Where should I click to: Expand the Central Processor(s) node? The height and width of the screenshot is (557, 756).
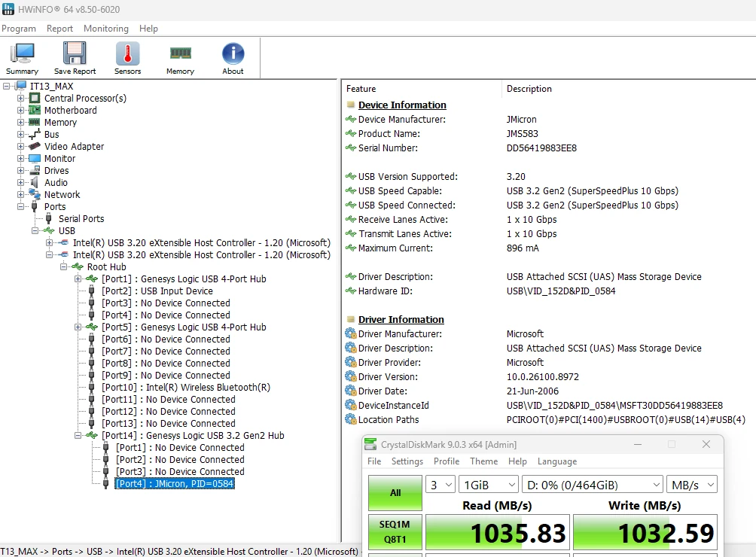click(21, 99)
